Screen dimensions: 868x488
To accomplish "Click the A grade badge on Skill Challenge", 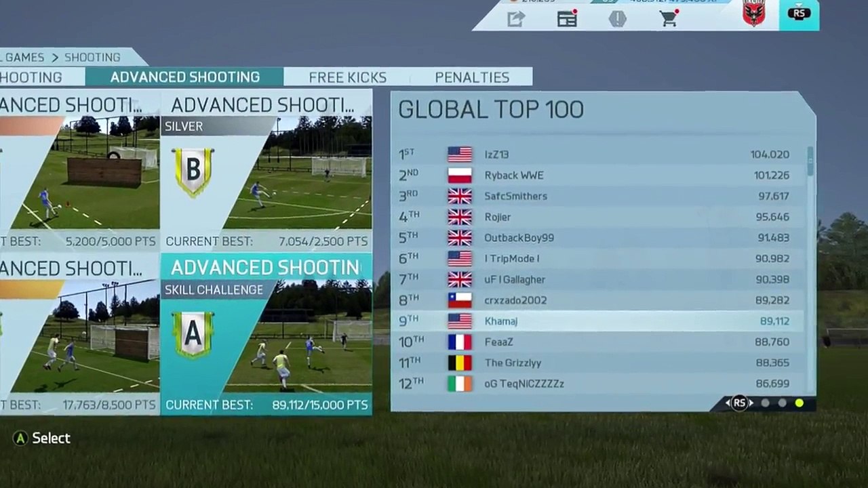I will pyautogui.click(x=193, y=334).
